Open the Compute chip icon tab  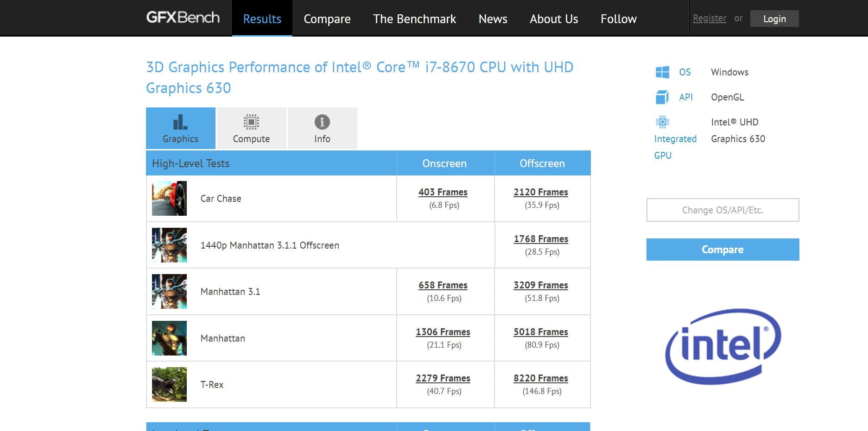click(251, 122)
